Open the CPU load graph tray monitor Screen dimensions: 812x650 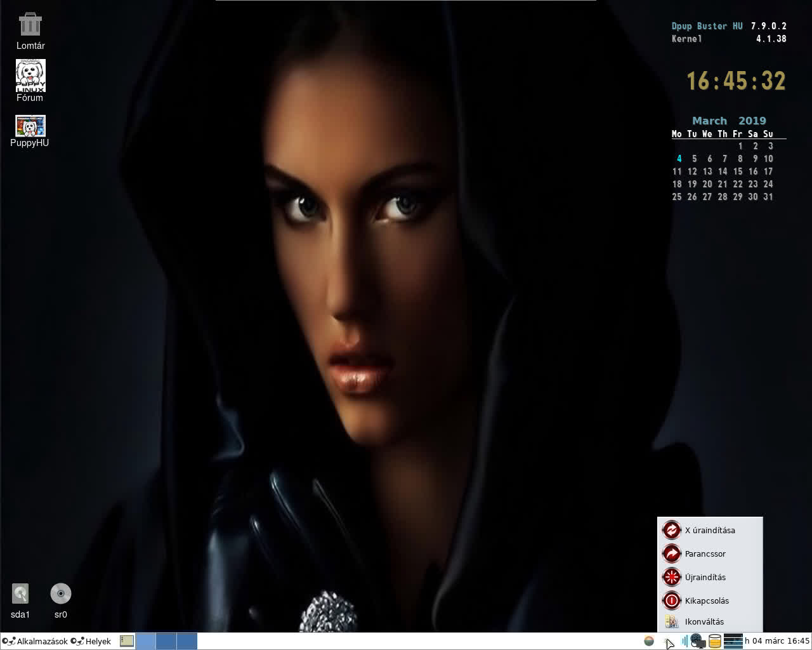click(x=733, y=641)
